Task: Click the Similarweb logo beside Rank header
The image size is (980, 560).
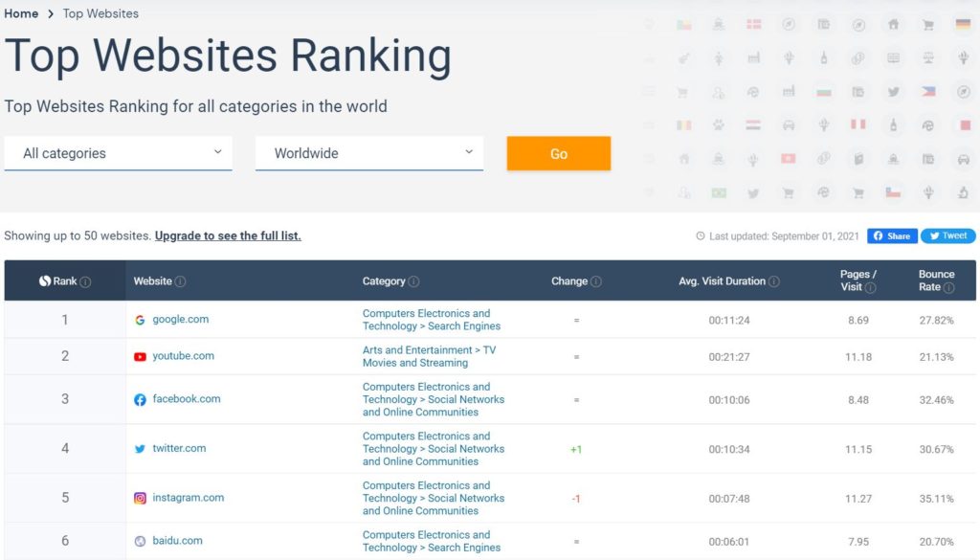Action: (x=45, y=281)
